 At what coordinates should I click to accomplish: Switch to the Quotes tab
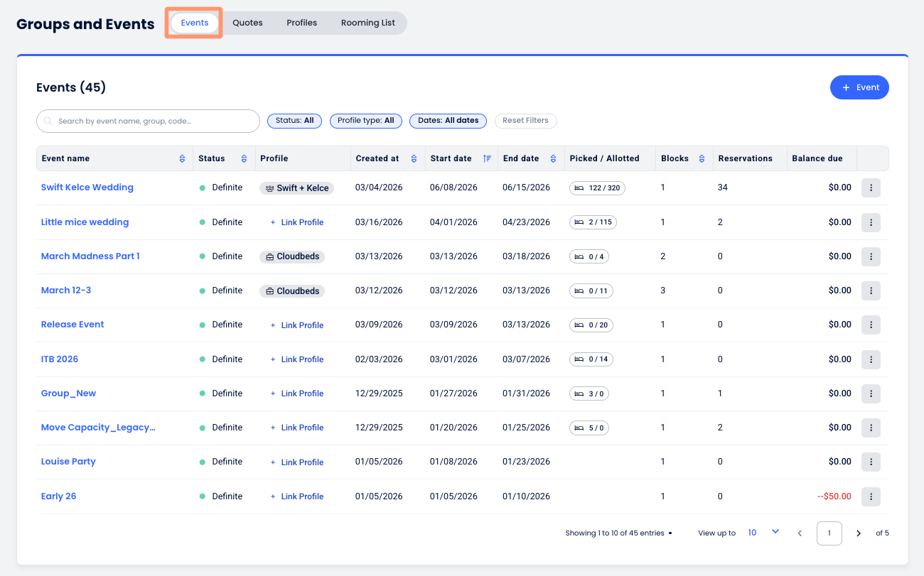(247, 23)
